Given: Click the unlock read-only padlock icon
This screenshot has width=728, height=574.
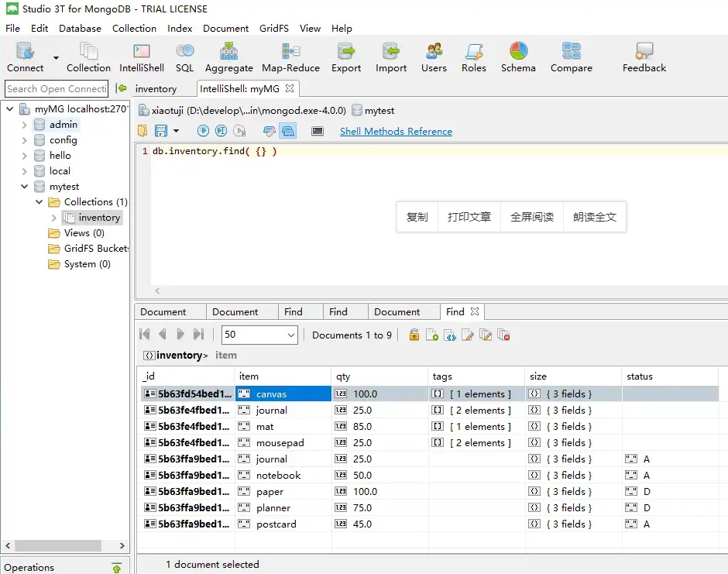Looking at the screenshot, I should [x=414, y=335].
